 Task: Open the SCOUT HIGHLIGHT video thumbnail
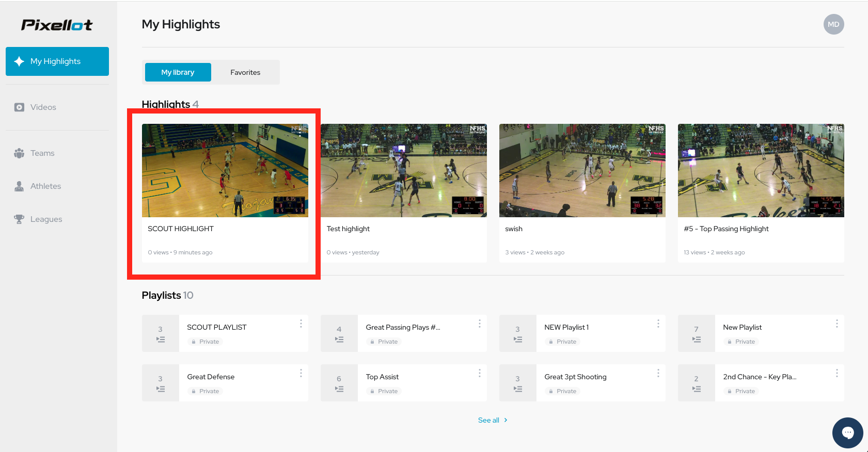click(225, 170)
